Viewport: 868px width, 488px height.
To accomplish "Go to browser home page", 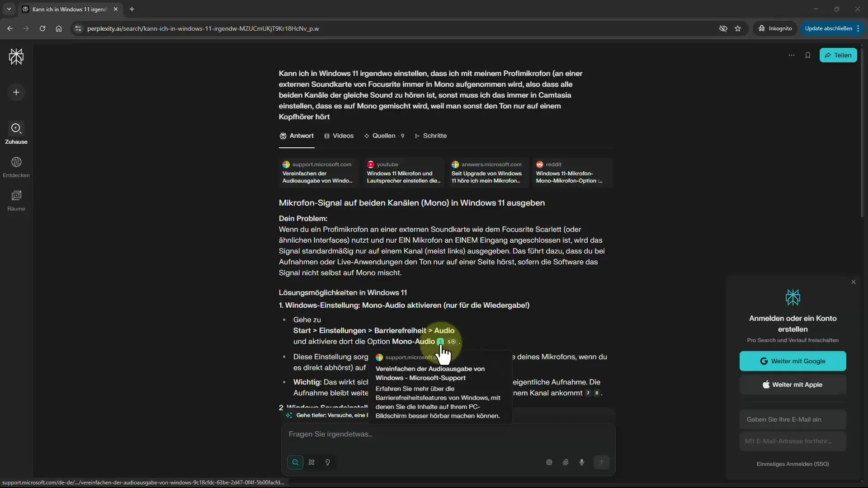I will tap(59, 28).
